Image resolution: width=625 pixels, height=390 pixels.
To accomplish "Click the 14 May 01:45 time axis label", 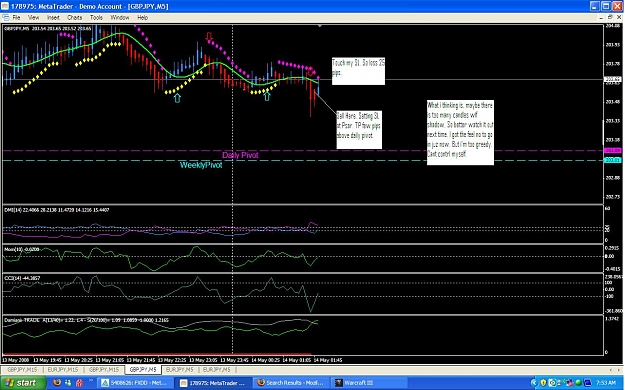I will click(x=328, y=360).
